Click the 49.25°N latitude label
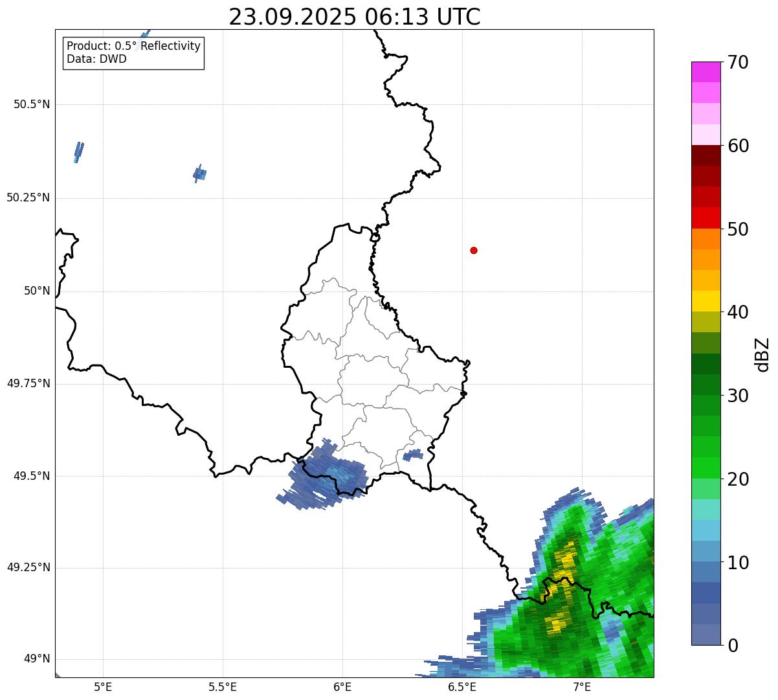Viewport: 778px width, 700px height. (x=28, y=568)
